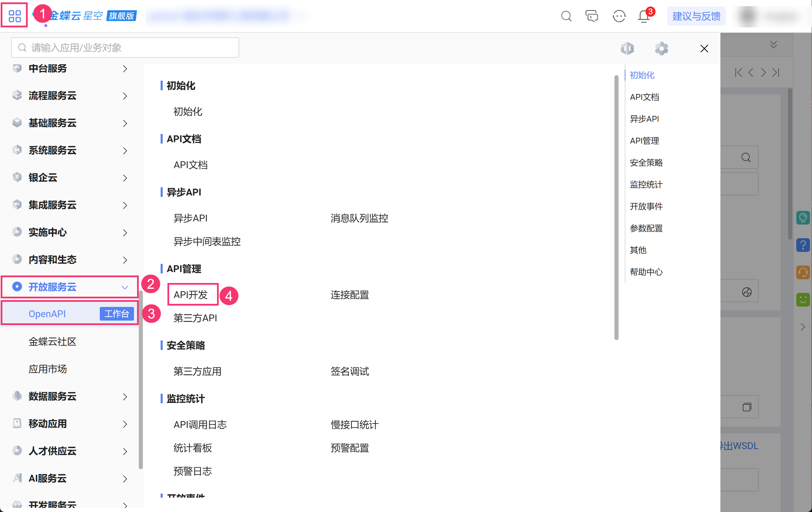Open API开发 under API管理

[x=191, y=295]
